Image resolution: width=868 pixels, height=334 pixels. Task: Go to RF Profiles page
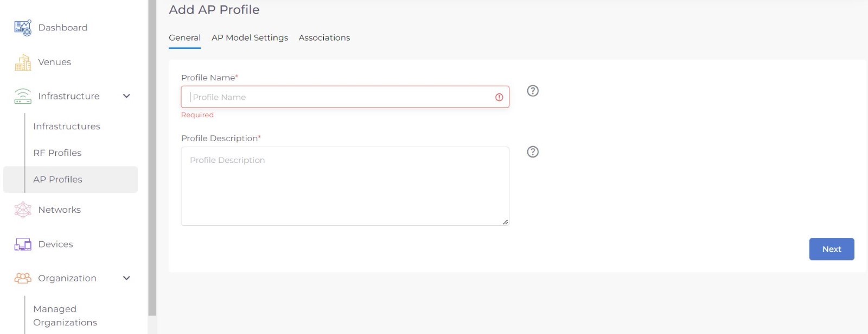(x=58, y=153)
